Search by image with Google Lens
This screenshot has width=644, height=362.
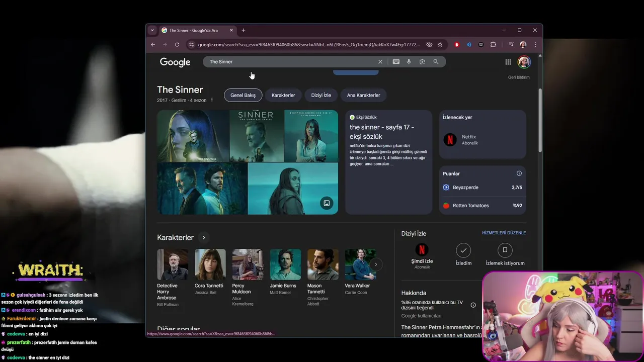[422, 62]
